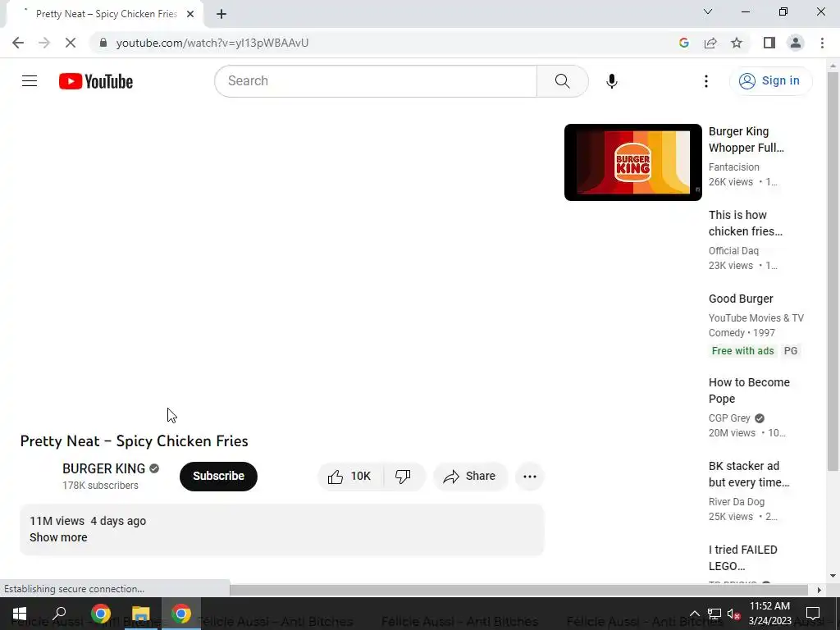Click the Google icon in address bar
Viewport: 840px width, 630px height.
coord(683,43)
